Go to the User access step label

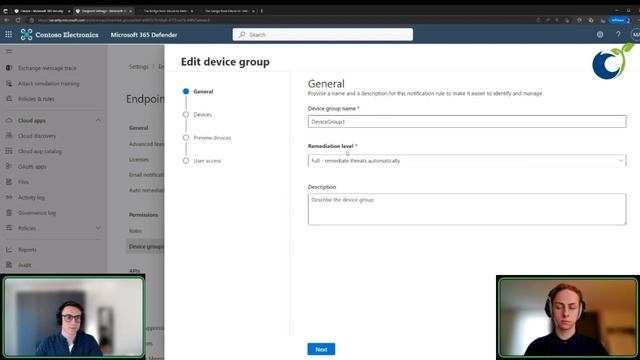(207, 161)
